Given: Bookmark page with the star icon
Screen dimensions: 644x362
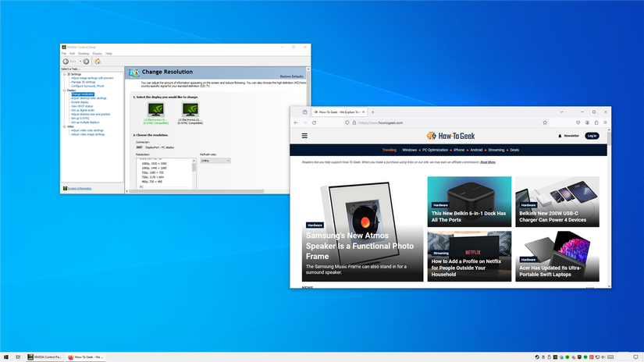Looking at the screenshot, I should 545,122.
